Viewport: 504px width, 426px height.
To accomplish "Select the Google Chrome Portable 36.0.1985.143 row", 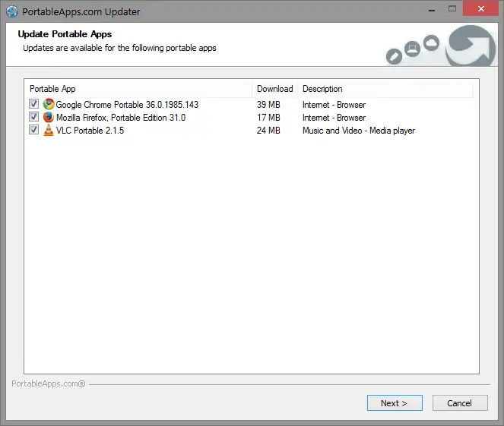I will 251,105.
